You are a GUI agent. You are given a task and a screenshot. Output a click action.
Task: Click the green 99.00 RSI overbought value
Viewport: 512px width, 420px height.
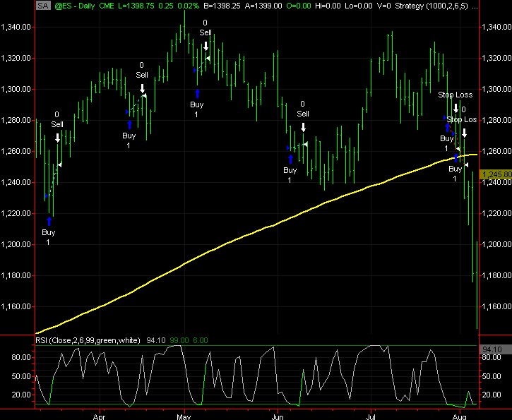(179, 340)
